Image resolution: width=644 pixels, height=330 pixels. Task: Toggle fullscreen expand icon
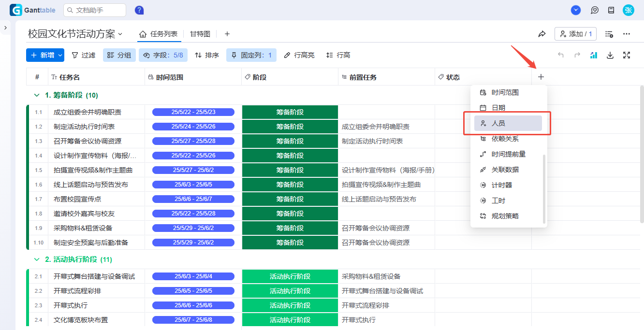(627, 55)
